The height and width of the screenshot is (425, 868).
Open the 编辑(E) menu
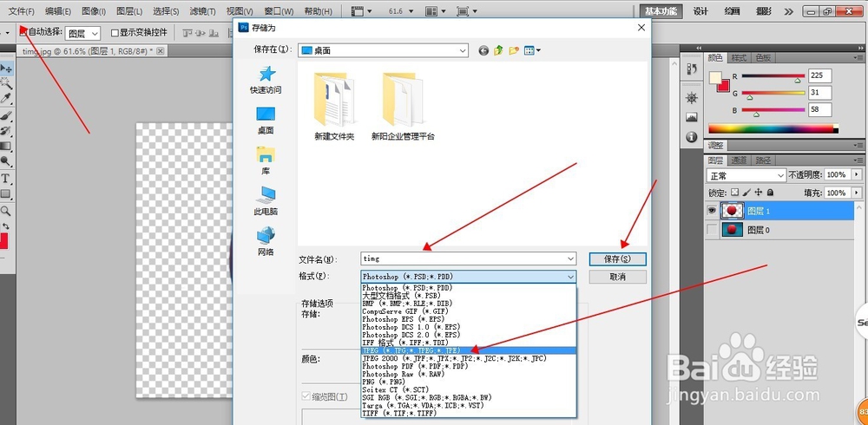point(58,11)
